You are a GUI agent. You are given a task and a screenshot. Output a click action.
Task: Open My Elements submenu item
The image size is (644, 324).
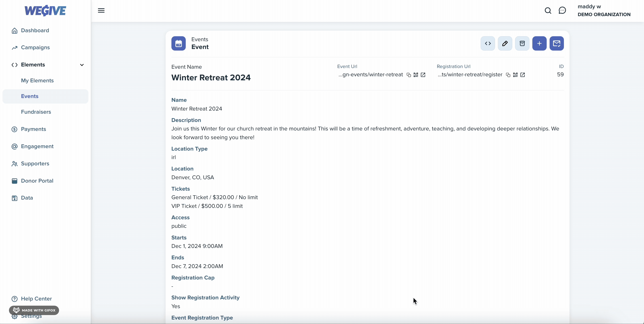tap(37, 81)
